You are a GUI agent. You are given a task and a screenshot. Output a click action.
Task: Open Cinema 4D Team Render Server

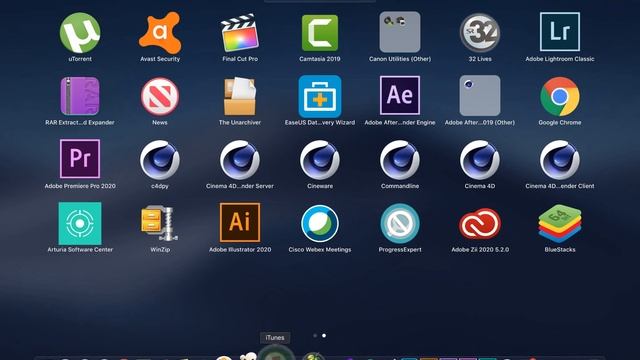coord(240,160)
